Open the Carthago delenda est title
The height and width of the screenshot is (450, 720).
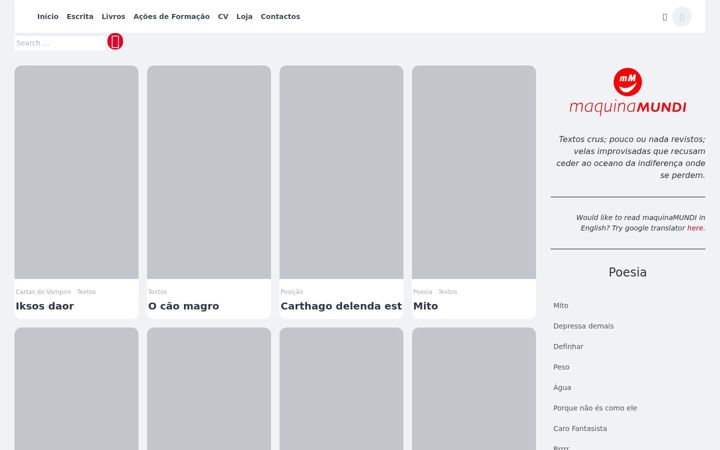point(341,306)
